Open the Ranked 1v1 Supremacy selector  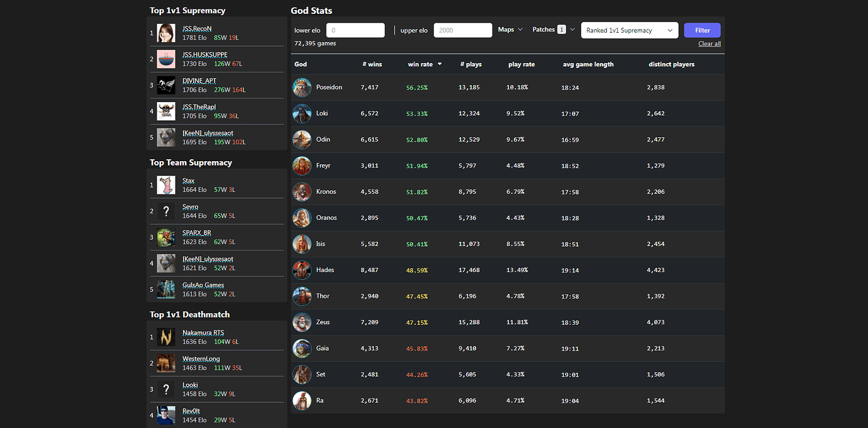click(x=629, y=30)
